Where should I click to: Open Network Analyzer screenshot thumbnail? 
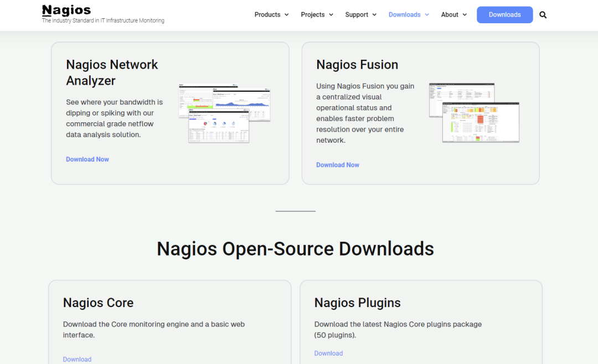[x=225, y=113]
